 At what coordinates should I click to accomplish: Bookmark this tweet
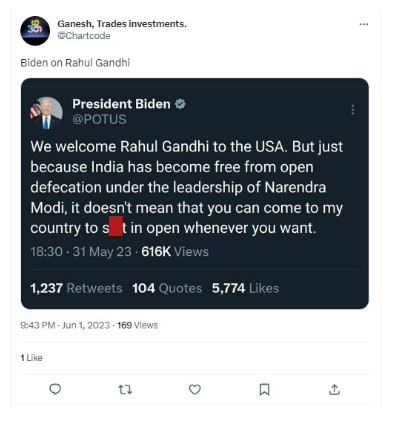coord(264,389)
